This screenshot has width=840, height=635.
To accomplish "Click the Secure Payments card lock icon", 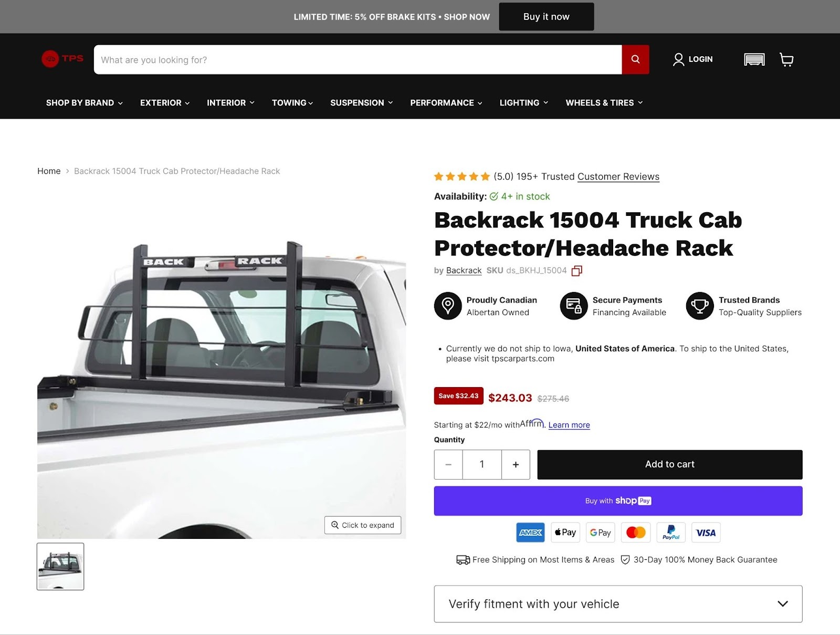I will click(x=574, y=306).
